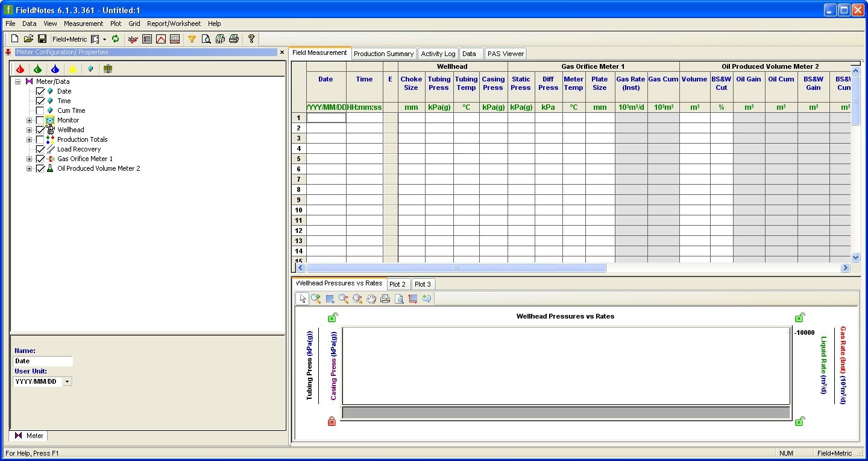The image size is (868, 461).
Task: Click the first Date cell in row 1
Action: click(326, 118)
